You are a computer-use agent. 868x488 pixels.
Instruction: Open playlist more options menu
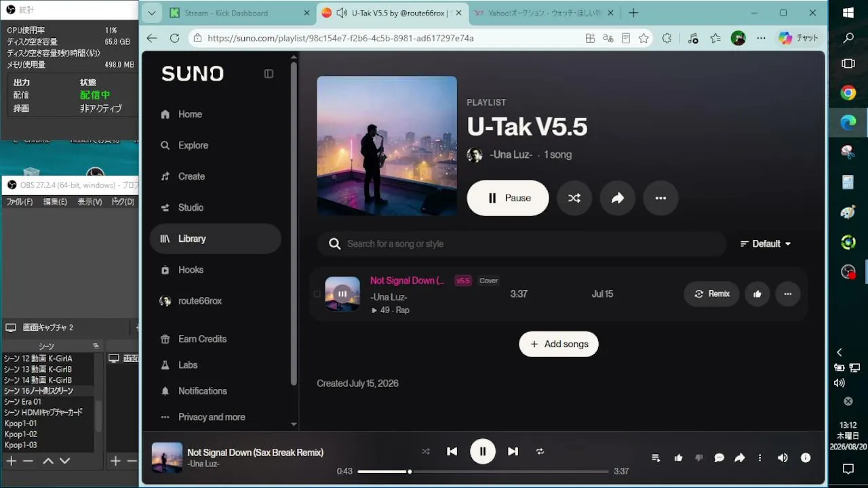coord(661,198)
